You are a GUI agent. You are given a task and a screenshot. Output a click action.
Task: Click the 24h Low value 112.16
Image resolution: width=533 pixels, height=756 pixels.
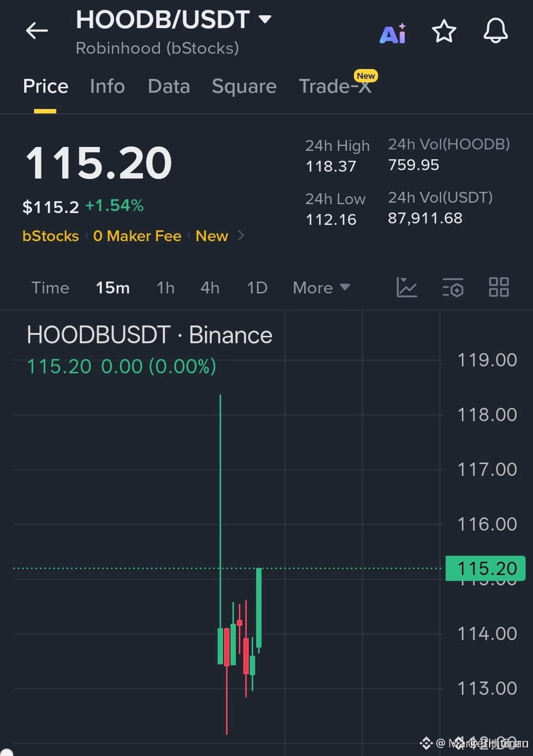click(x=331, y=219)
